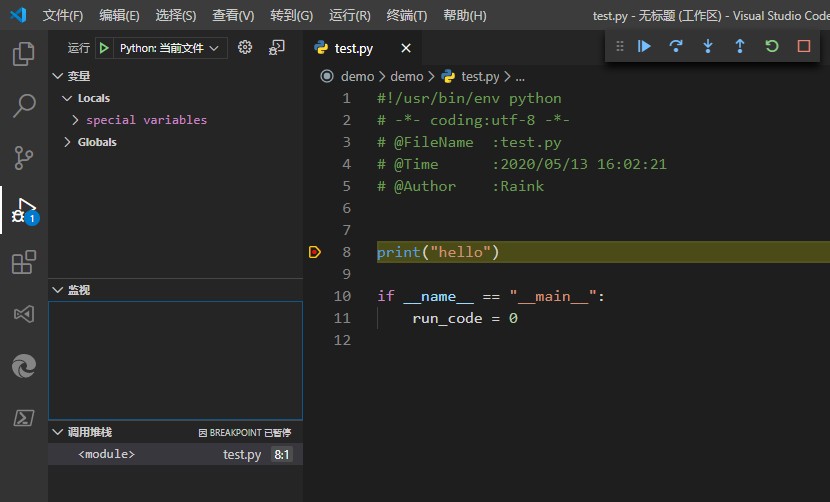Open the PowerShell icon in activity bar
The width and height of the screenshot is (830, 502).
click(24, 418)
